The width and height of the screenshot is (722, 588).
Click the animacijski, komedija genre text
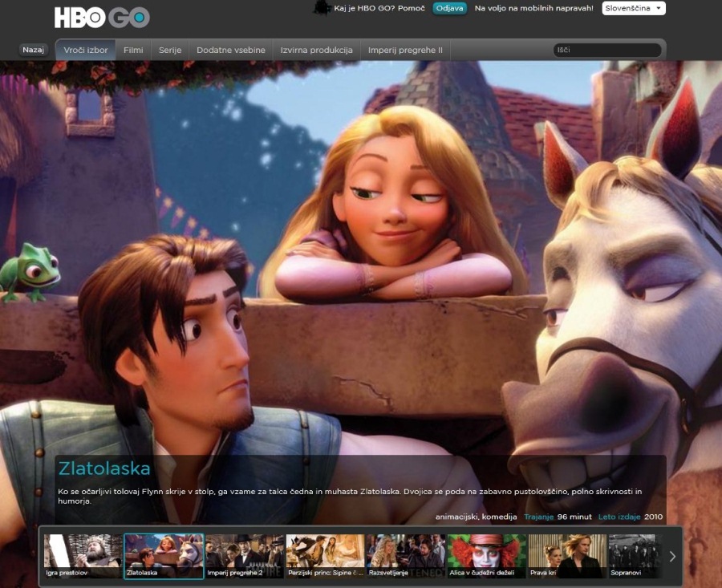click(x=476, y=517)
